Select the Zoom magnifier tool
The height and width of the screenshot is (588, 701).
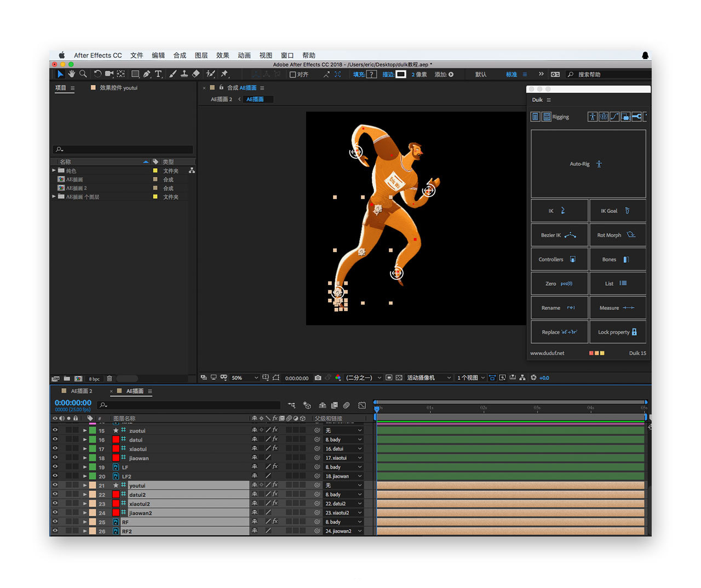tap(83, 74)
